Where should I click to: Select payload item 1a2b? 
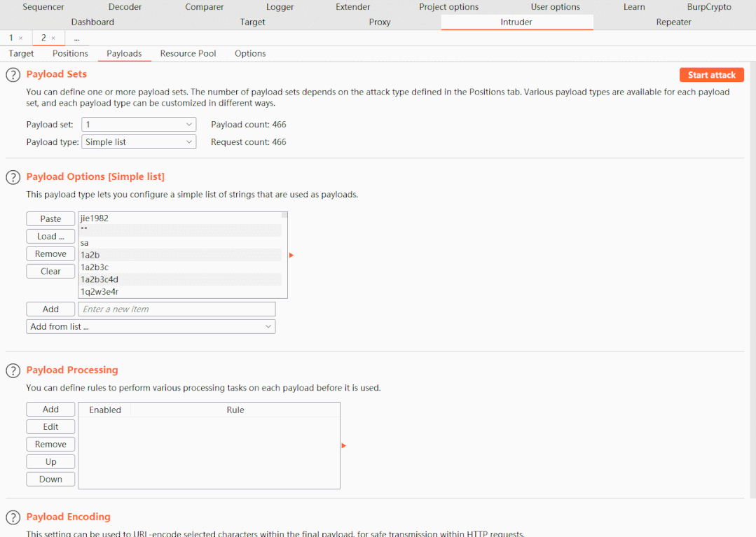tap(180, 255)
